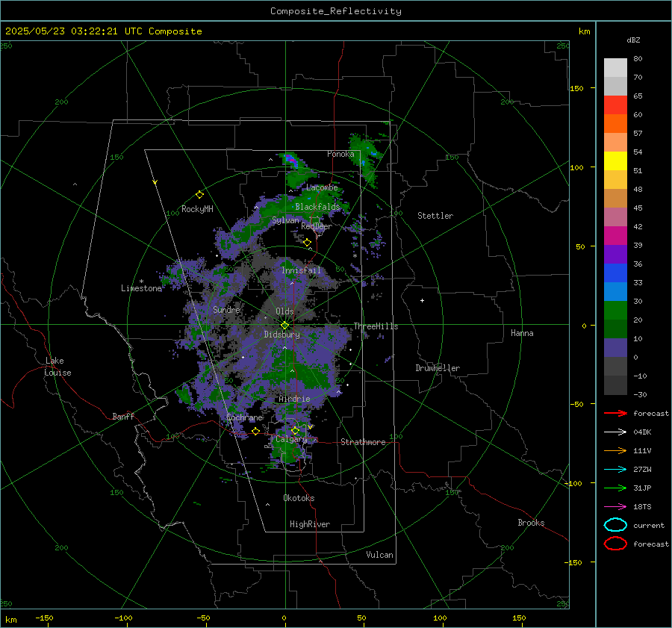The height and width of the screenshot is (628, 672).
Task: Select the ThreeHills label on the map
Action: [376, 326]
